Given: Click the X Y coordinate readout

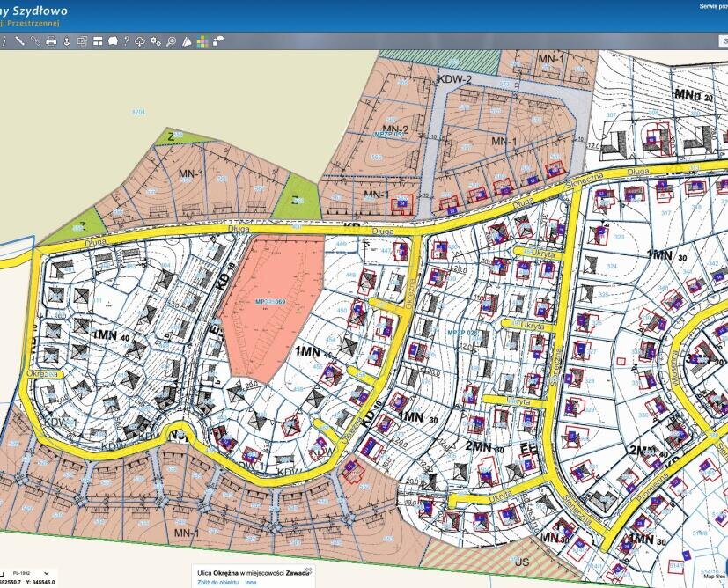Looking at the screenshot, I should tap(27, 582).
